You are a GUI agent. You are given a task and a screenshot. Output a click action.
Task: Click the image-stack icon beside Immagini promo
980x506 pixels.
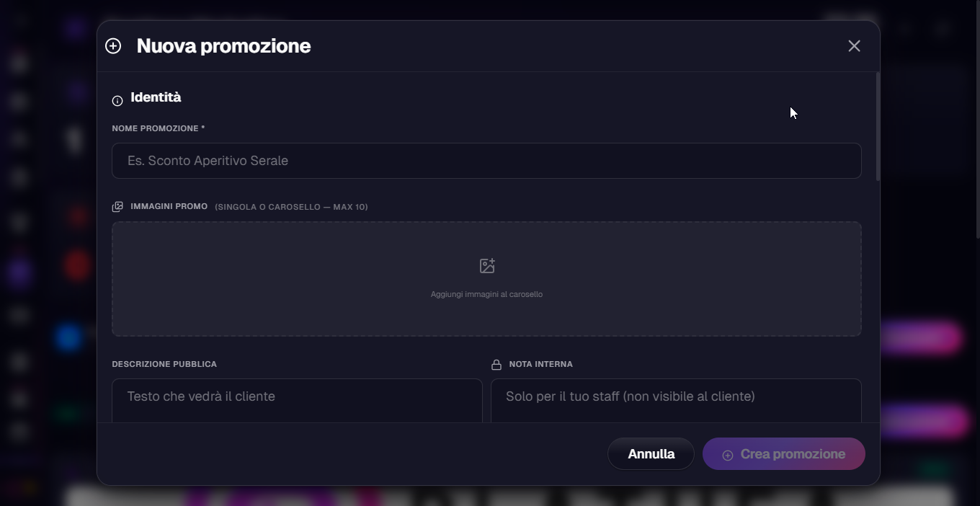pyautogui.click(x=117, y=207)
